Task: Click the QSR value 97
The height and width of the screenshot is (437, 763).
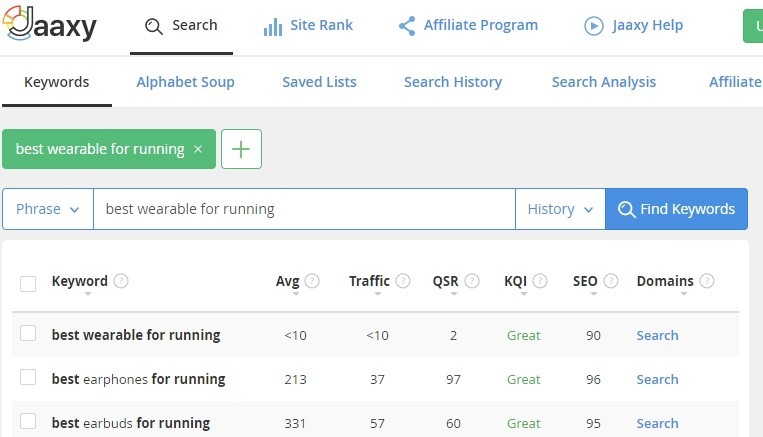Action: 453,379
